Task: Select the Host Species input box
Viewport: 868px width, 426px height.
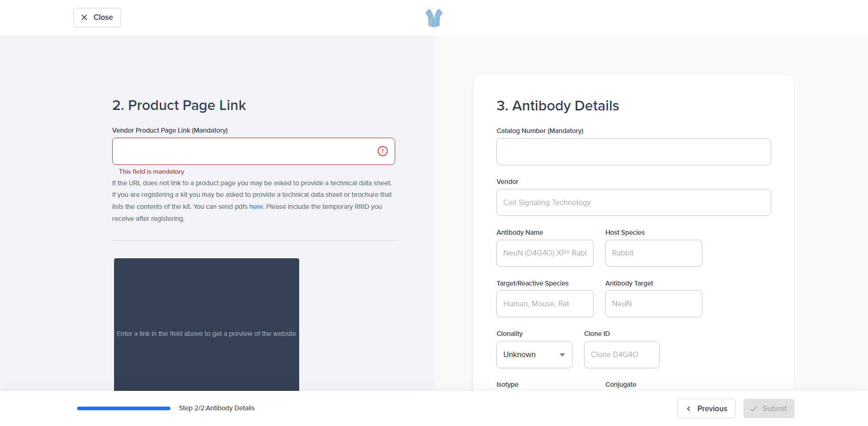Action: point(653,253)
